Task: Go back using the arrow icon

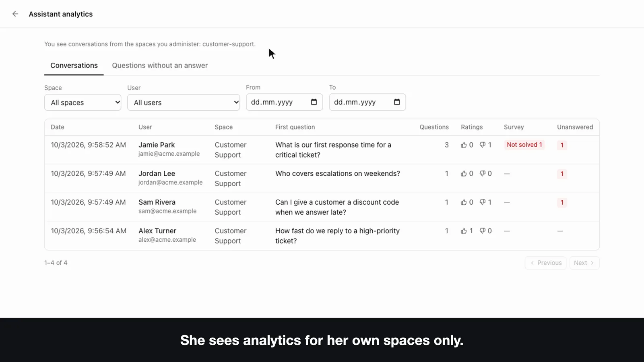Action: coord(15,14)
